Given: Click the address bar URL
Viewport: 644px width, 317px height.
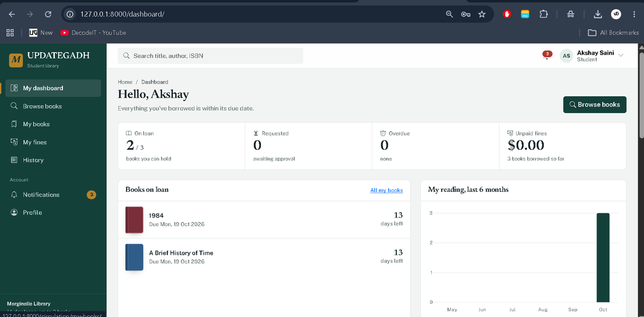Looking at the screenshot, I should pos(123,14).
